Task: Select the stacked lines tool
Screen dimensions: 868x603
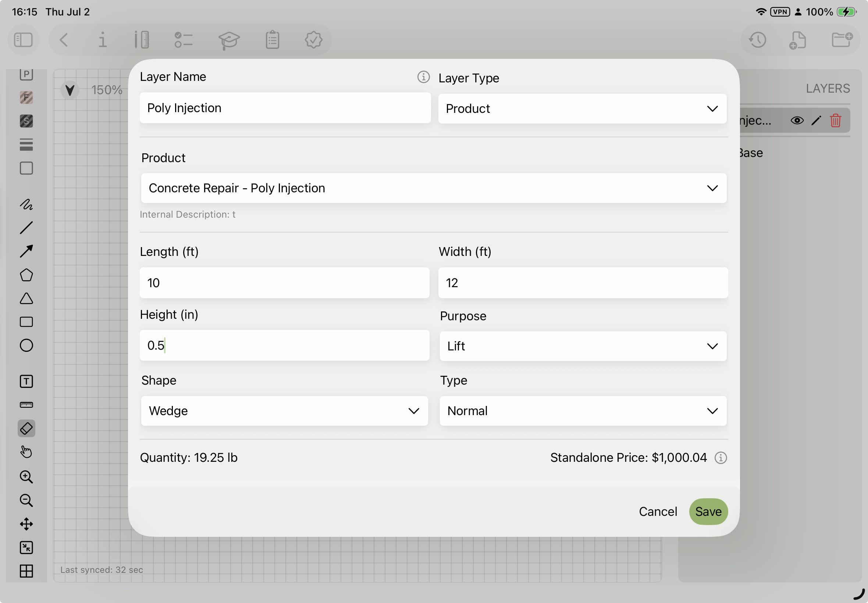Action: click(x=26, y=144)
